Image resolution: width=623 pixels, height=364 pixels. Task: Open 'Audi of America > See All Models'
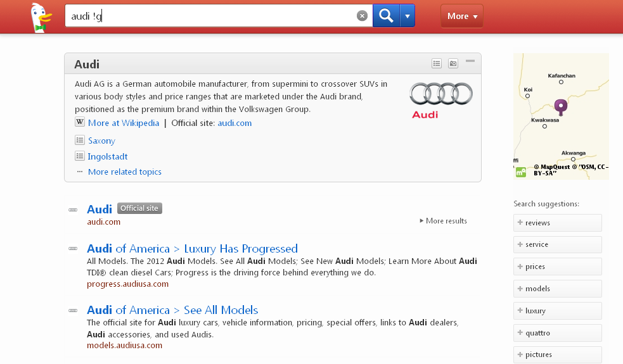[172, 310]
